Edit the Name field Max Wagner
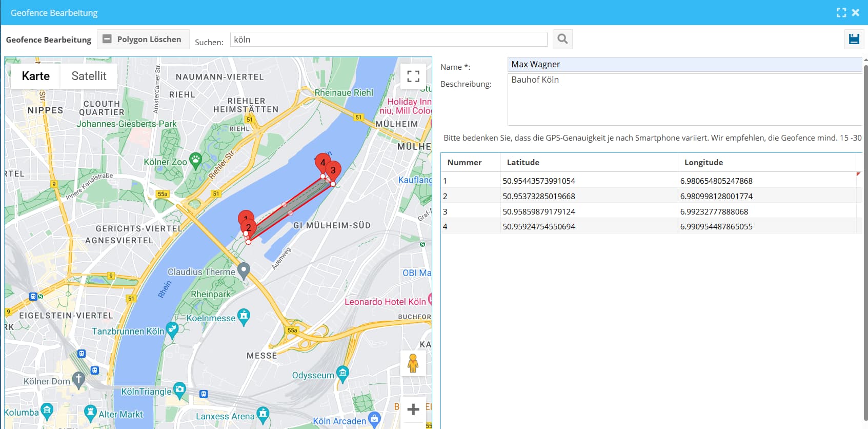 pyautogui.click(x=684, y=64)
